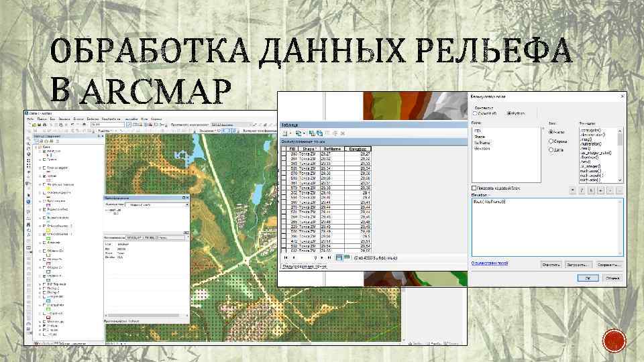The width and height of the screenshot is (644, 362).
Task: Select RefName in Field Calculator fields list
Action: [x=482, y=142]
